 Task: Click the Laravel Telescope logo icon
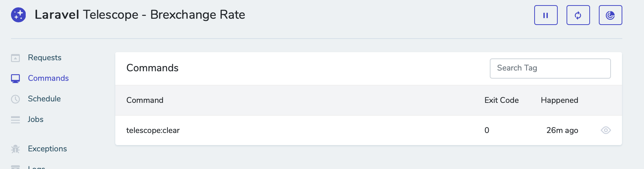pos(18,15)
